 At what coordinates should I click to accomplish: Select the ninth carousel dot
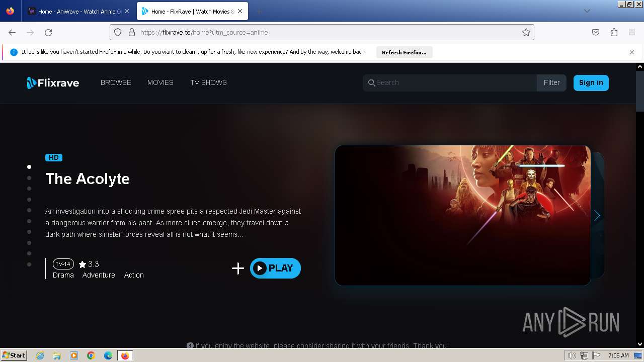[x=29, y=253]
